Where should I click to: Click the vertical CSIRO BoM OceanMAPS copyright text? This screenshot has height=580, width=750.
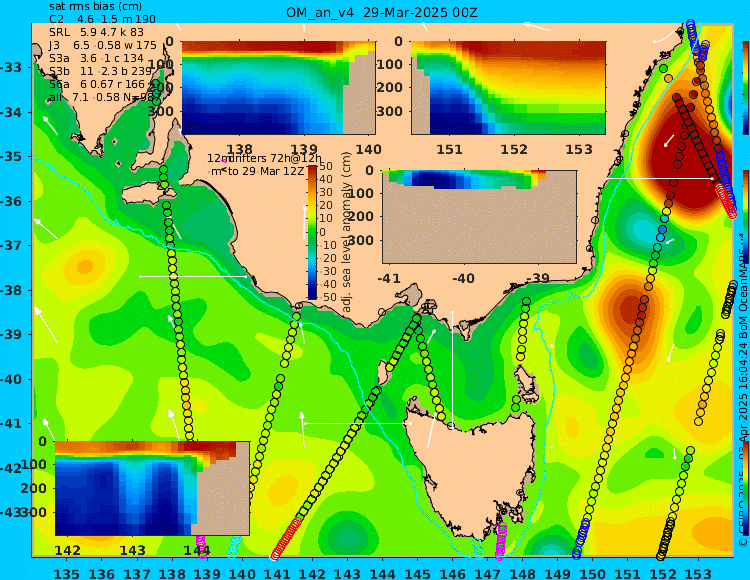coord(743,388)
